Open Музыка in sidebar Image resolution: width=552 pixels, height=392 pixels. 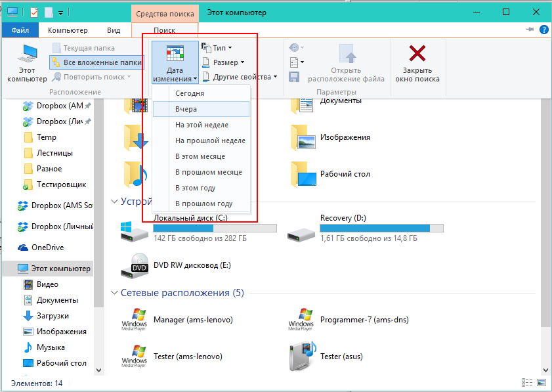point(44,347)
